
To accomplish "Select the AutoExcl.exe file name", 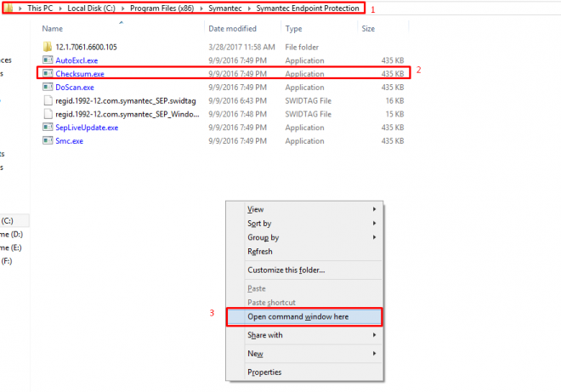I will pyautogui.click(x=76, y=60).
